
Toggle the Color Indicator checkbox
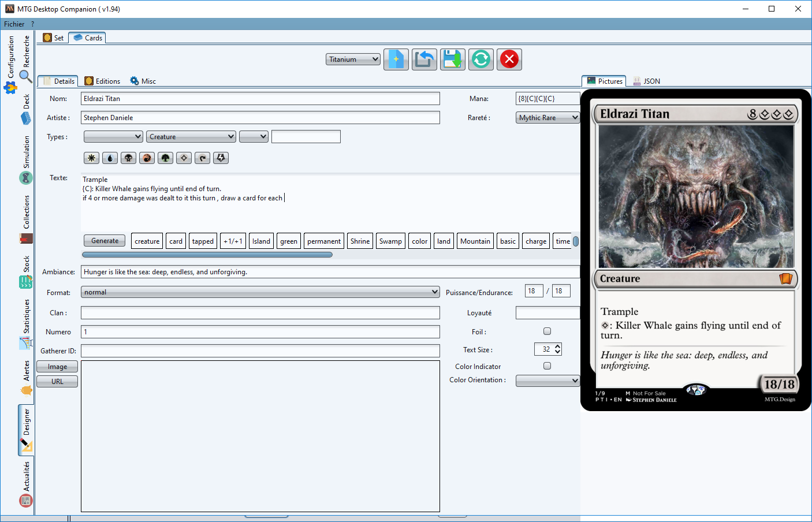(x=547, y=366)
